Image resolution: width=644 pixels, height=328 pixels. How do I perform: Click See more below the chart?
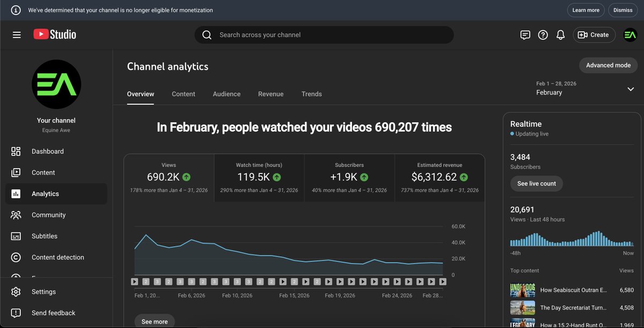pos(155,321)
